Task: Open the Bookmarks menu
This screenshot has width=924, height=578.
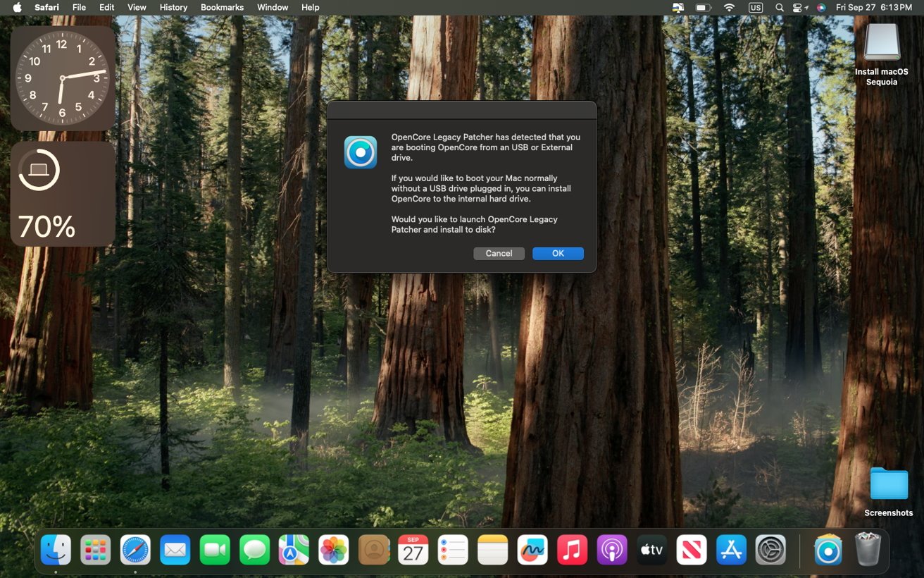Action: [222, 7]
